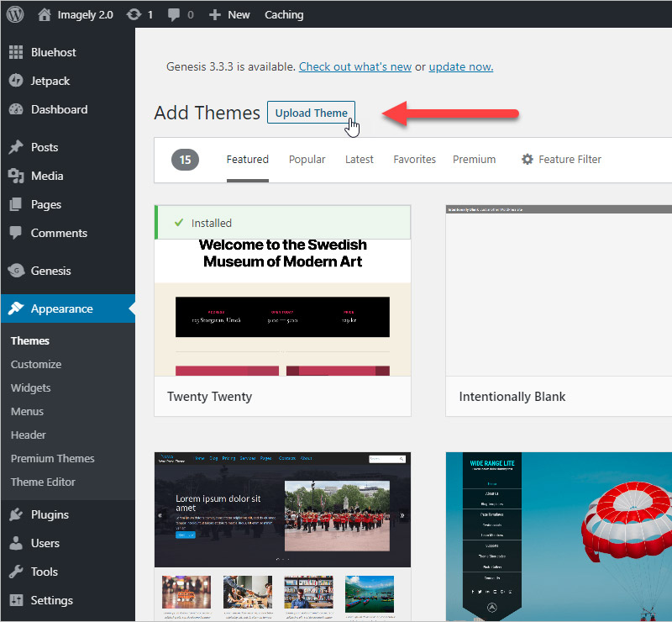
Task: Click the Imagely 2.0 home icon
Action: pyautogui.click(x=45, y=14)
